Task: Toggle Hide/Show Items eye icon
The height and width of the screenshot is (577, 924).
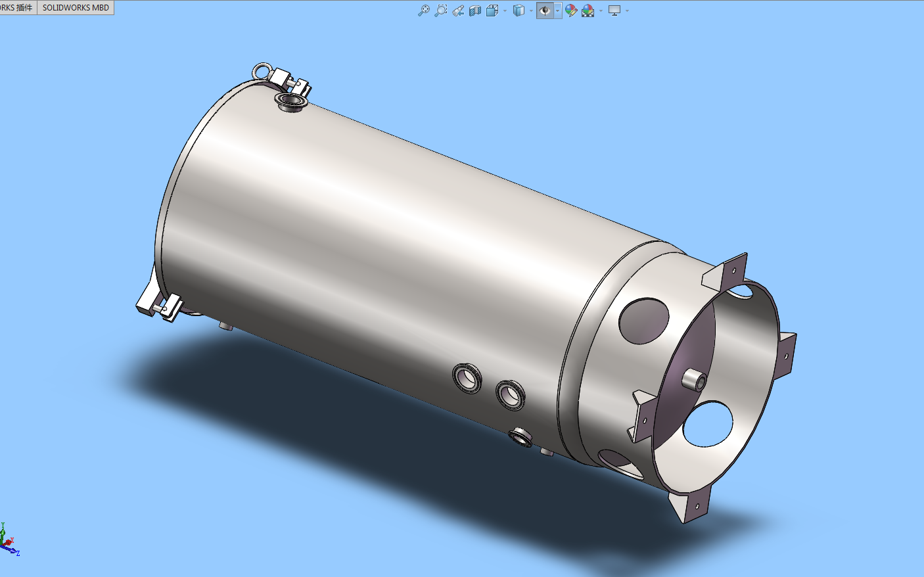Action: 545,11
